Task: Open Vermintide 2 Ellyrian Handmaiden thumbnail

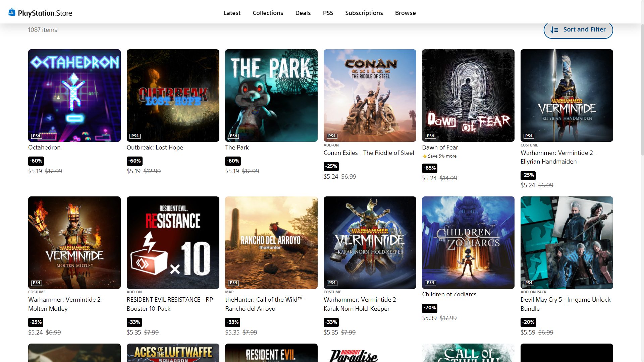Action: pyautogui.click(x=567, y=95)
